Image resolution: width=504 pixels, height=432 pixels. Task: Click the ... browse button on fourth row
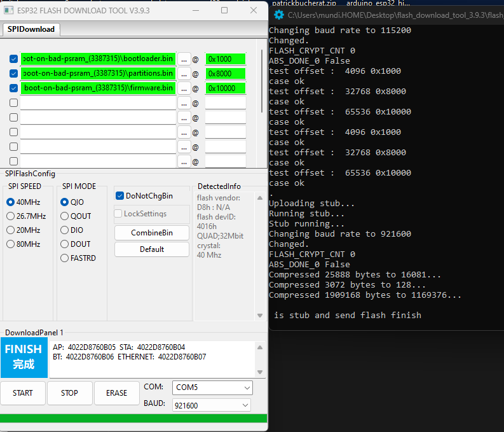[x=184, y=103]
